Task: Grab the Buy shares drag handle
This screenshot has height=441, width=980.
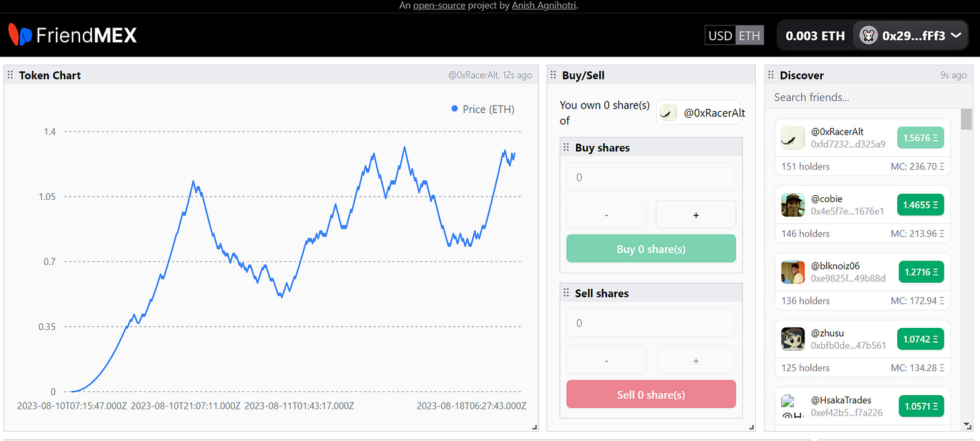Action: [566, 147]
